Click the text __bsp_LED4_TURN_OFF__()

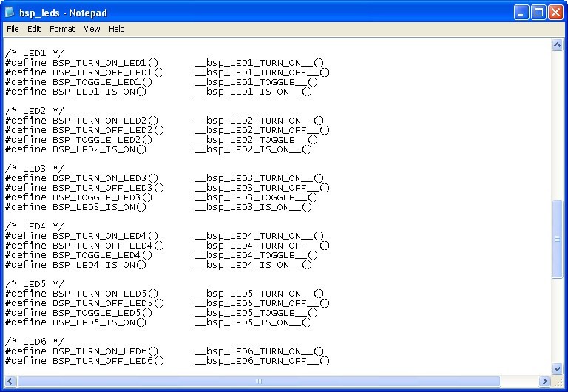[262, 246]
